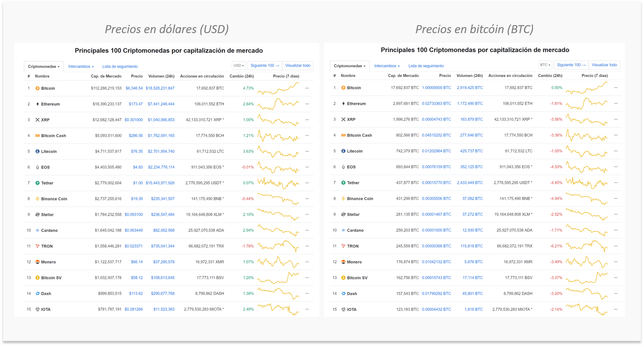The width and height of the screenshot is (644, 346).
Task: Click the Bitcoin SV icon in BTC table
Action: tap(343, 278)
